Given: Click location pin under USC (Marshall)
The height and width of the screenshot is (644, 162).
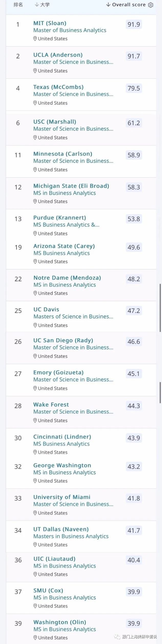Looking at the screenshot, I should pos(35,138).
